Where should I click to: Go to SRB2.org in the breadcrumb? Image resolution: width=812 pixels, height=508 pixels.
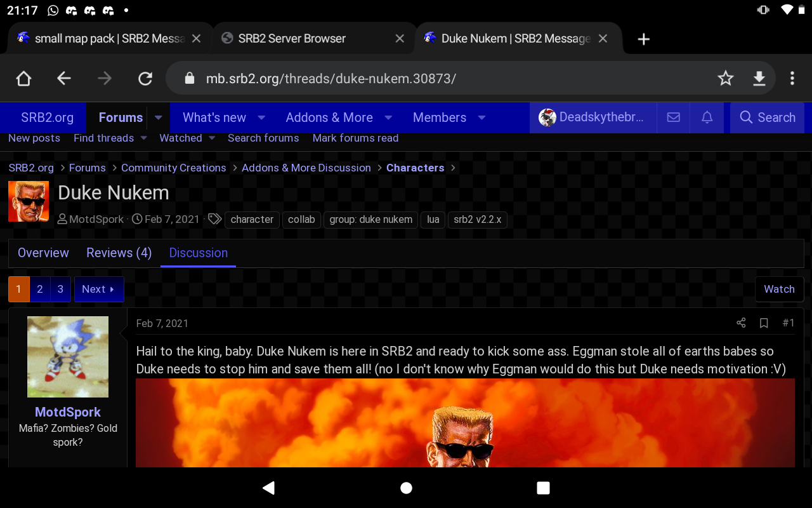(x=31, y=168)
